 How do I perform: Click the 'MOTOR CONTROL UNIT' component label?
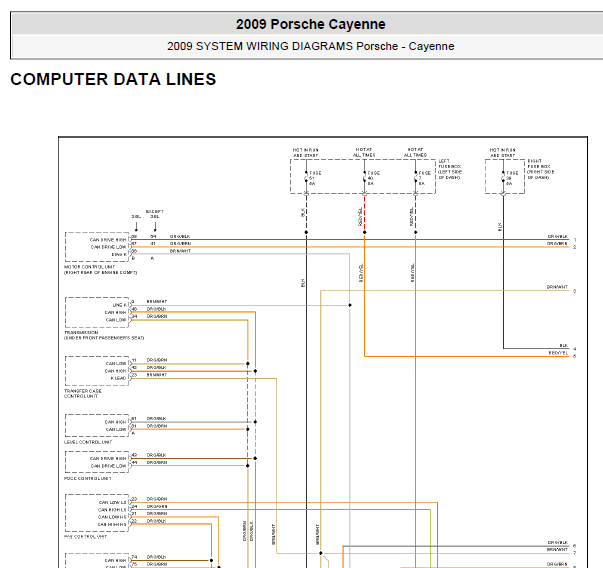pos(90,267)
